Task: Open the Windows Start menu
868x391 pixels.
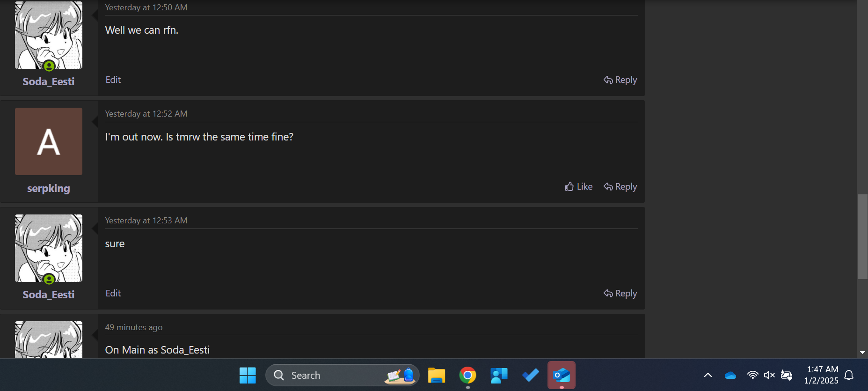Action: (x=248, y=375)
